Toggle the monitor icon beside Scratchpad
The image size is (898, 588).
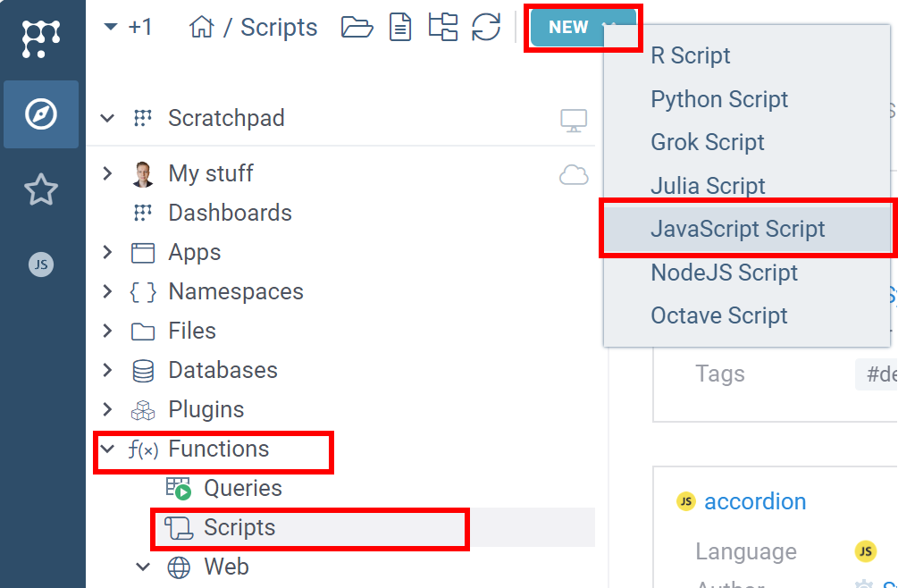(x=575, y=117)
